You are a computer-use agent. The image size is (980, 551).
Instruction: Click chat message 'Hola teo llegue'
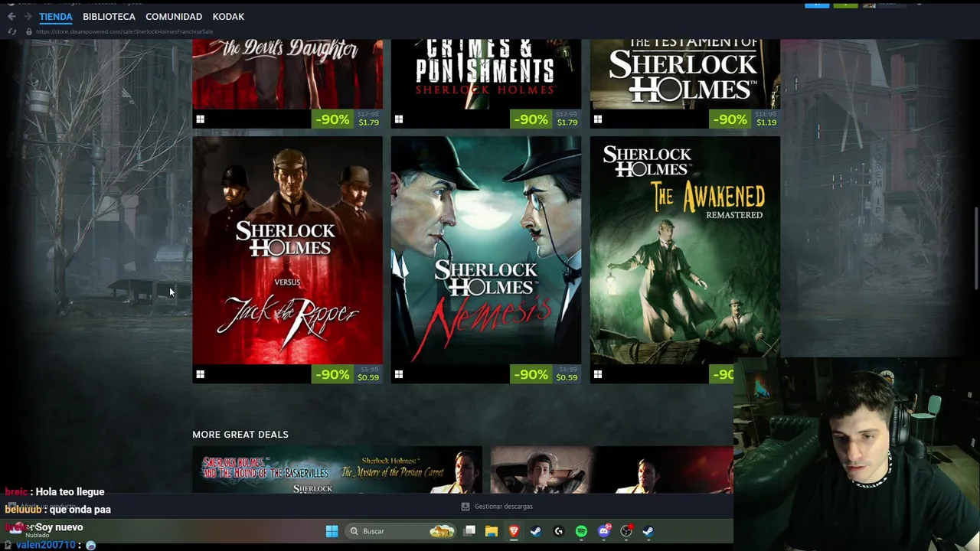tap(70, 492)
